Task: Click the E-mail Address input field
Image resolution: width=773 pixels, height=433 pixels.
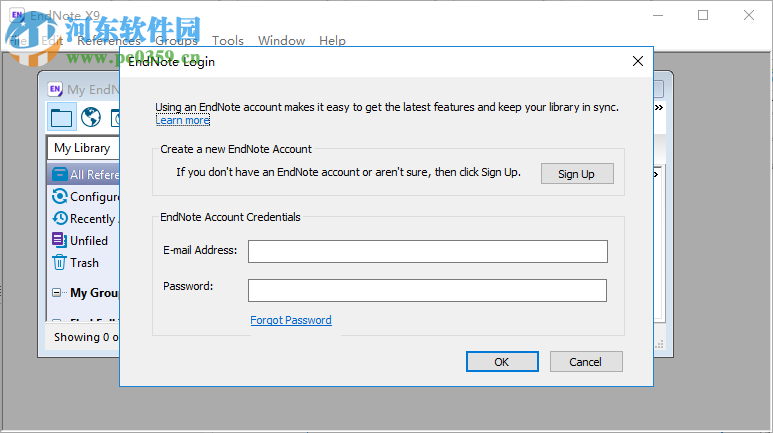Action: click(427, 251)
